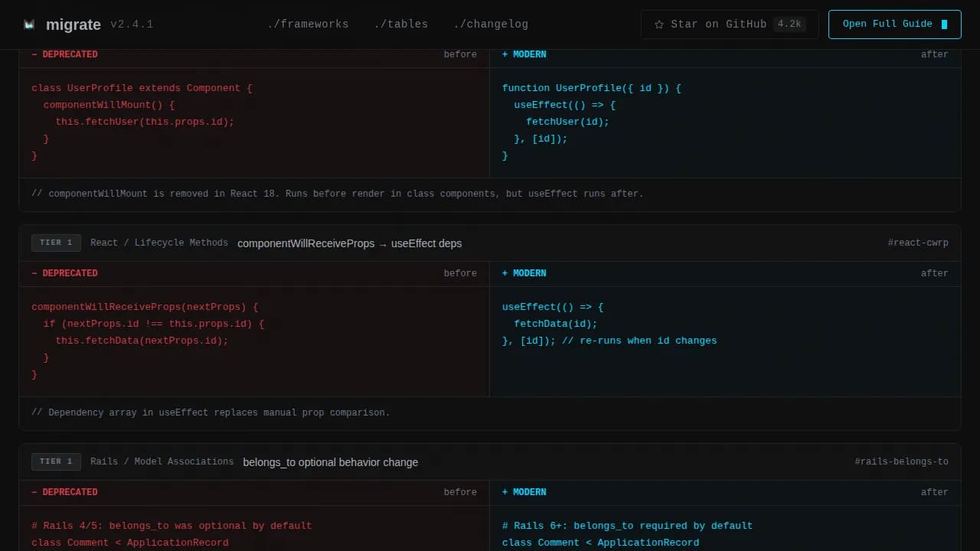Click the Open Full Guide button
Screen dimensions: 980x551
894,24
